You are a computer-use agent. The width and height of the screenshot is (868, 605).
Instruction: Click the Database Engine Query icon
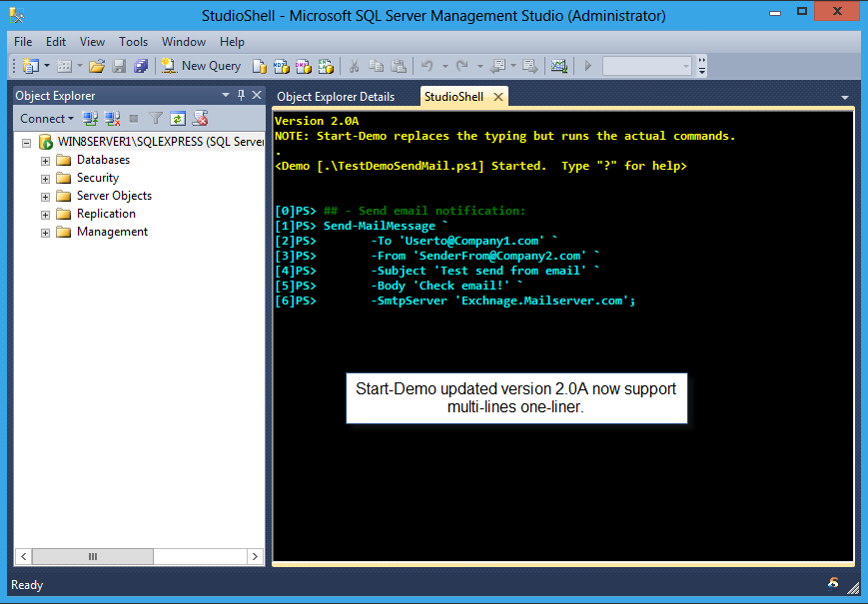(259, 67)
